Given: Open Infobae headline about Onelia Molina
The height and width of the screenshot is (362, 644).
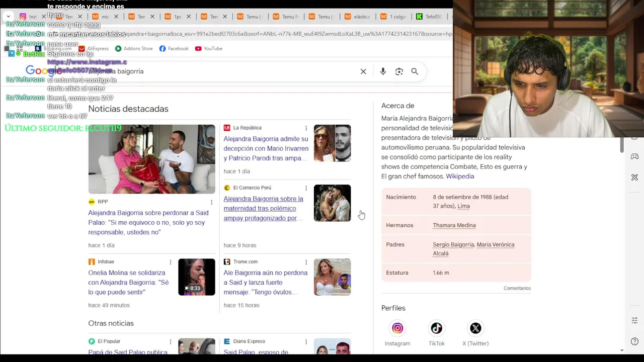Looking at the screenshot, I should click(x=128, y=282).
